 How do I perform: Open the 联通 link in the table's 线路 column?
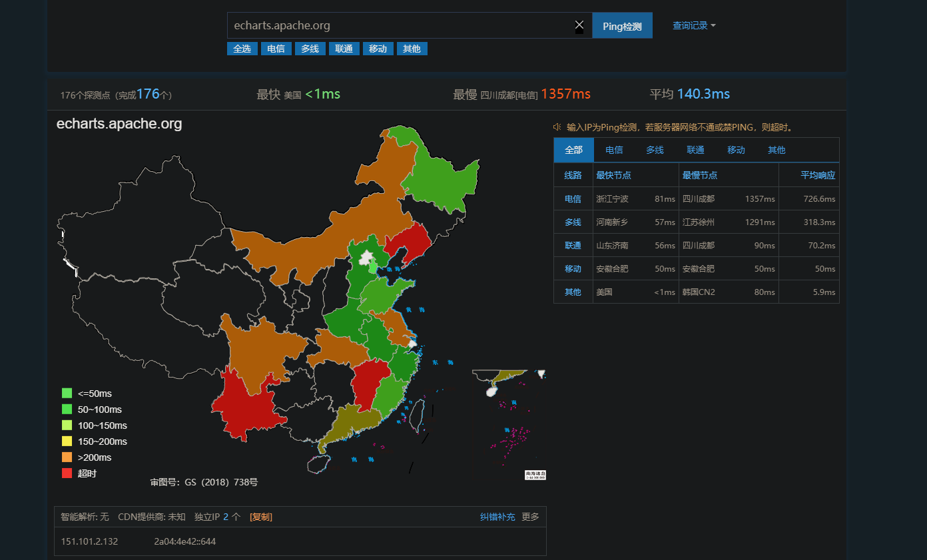pyautogui.click(x=573, y=245)
